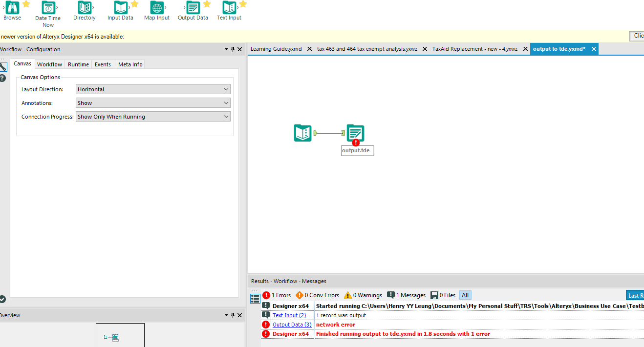Image resolution: width=644 pixels, height=347 pixels.
Task: Select the Date Time Now tool
Action: [47, 8]
